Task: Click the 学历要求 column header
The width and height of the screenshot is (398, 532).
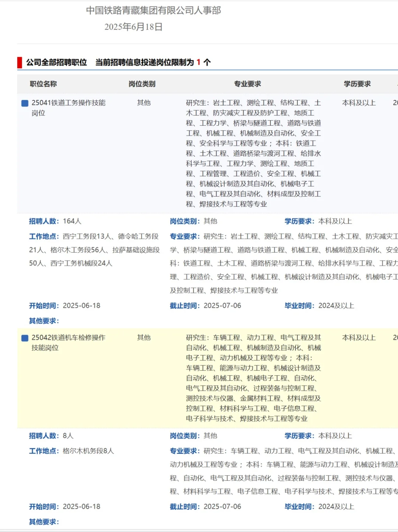Action: [x=357, y=84]
